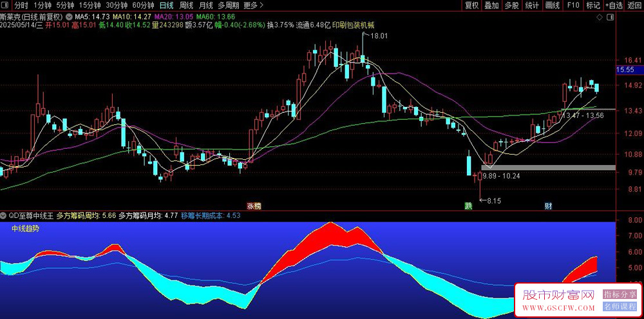The width and height of the screenshot is (644, 319).
Task: Open the 多股 multi-stock view
Action: click(512, 5)
